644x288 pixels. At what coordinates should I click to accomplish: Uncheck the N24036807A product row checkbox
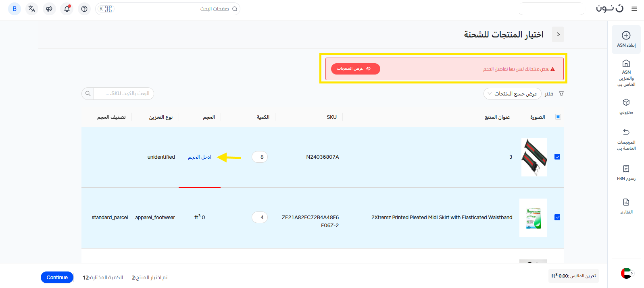tap(557, 157)
